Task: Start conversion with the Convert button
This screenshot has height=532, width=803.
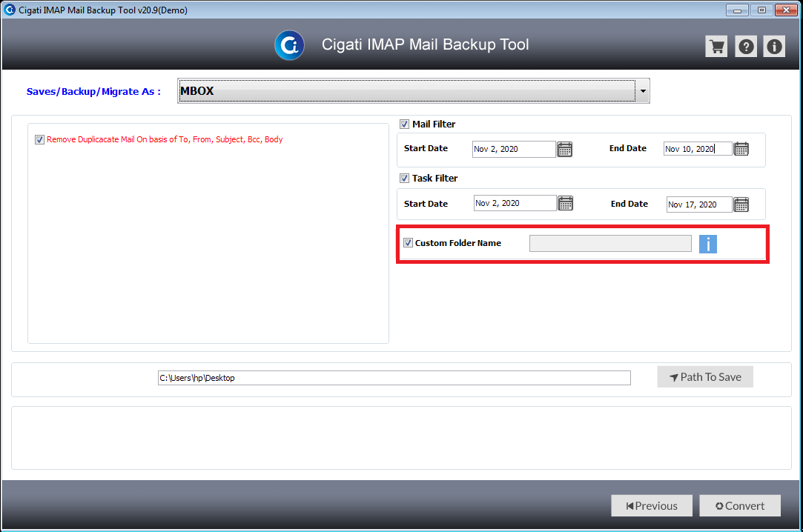Action: click(740, 506)
